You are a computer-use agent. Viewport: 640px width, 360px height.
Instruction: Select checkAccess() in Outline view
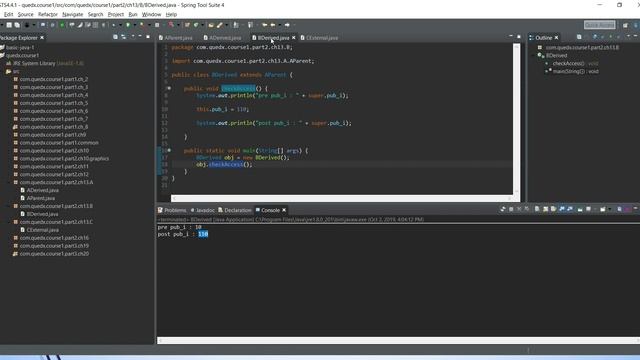coord(571,63)
